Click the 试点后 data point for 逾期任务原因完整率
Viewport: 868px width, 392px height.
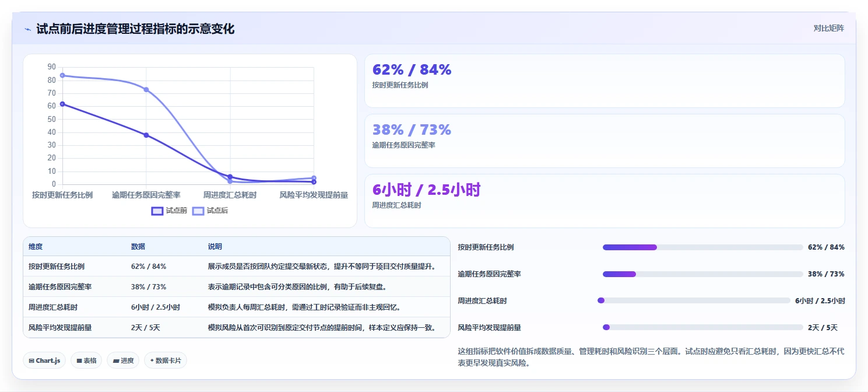point(146,89)
